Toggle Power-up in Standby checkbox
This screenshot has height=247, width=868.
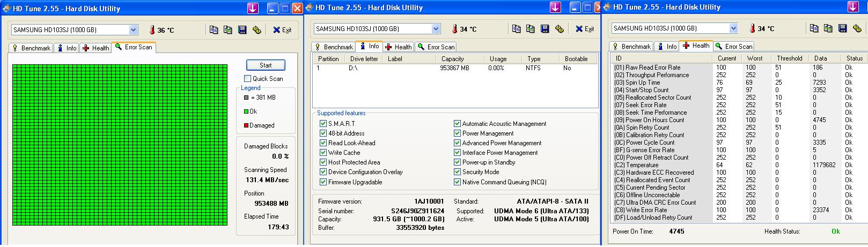click(x=457, y=162)
